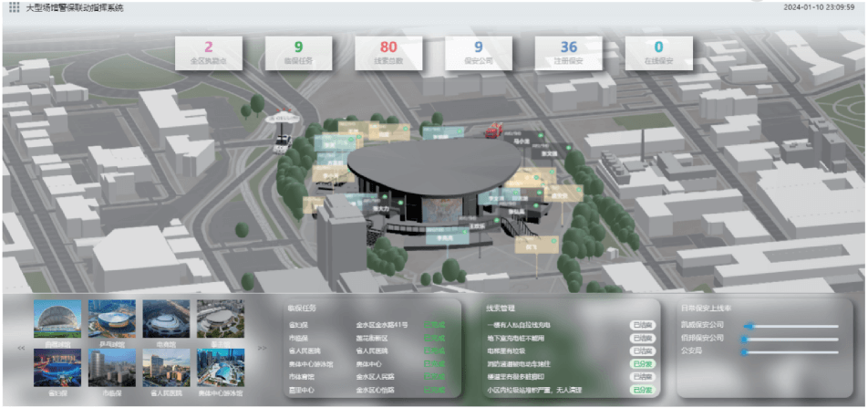Screen dimensions: 868x408
Task: Select the police car on the map
Action: (284, 141)
